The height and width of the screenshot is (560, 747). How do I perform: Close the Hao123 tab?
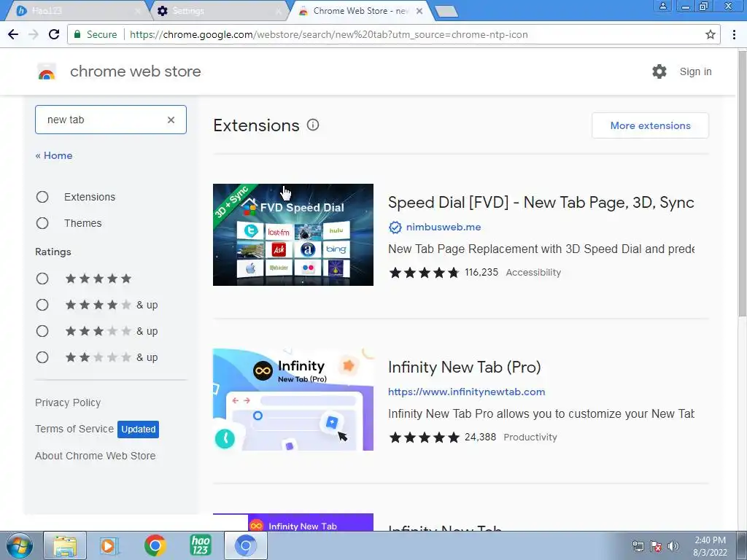tap(138, 11)
